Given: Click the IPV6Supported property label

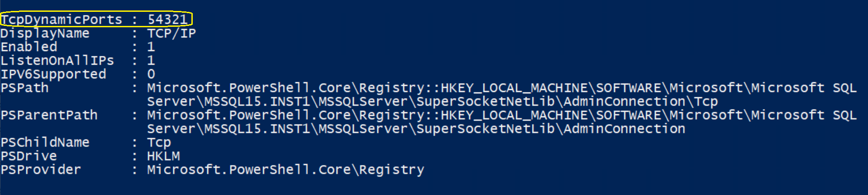Looking at the screenshot, I should [x=54, y=74].
